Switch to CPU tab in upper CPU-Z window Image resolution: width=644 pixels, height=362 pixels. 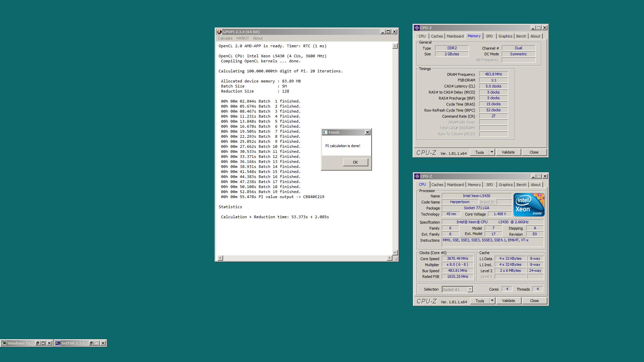tap(422, 36)
